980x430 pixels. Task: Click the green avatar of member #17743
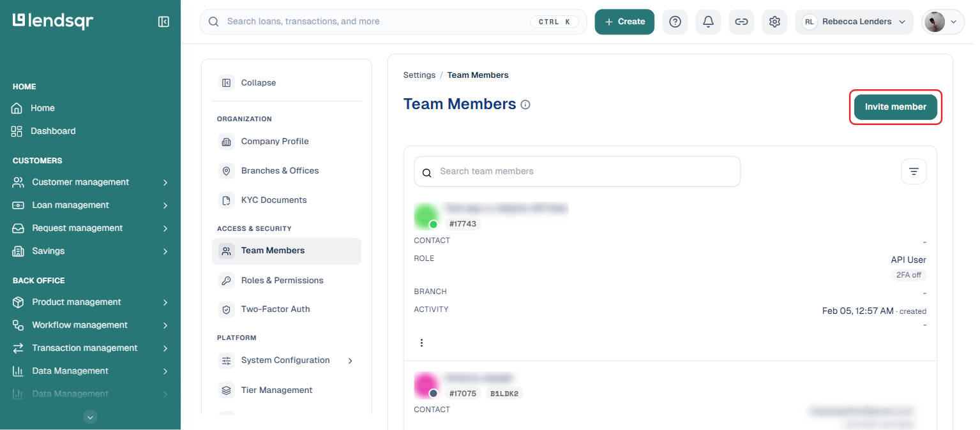click(426, 216)
